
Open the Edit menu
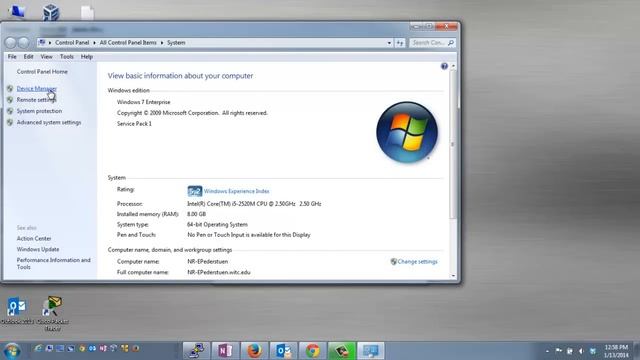(28, 57)
